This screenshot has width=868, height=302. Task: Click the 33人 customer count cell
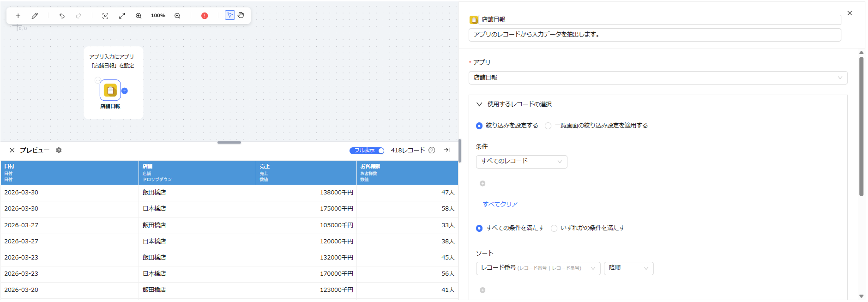click(x=407, y=225)
